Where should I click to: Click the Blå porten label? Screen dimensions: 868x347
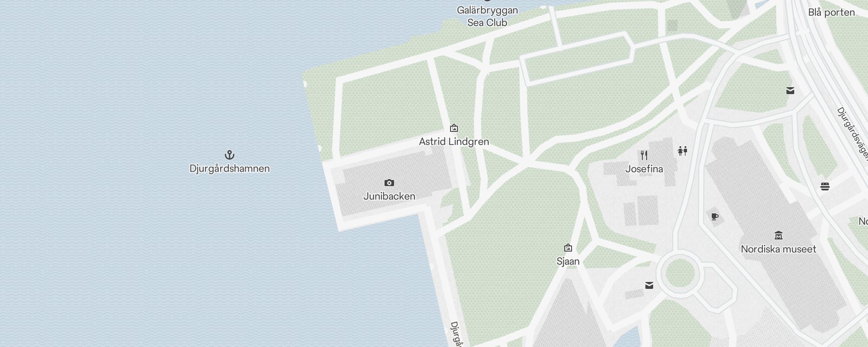(x=832, y=12)
